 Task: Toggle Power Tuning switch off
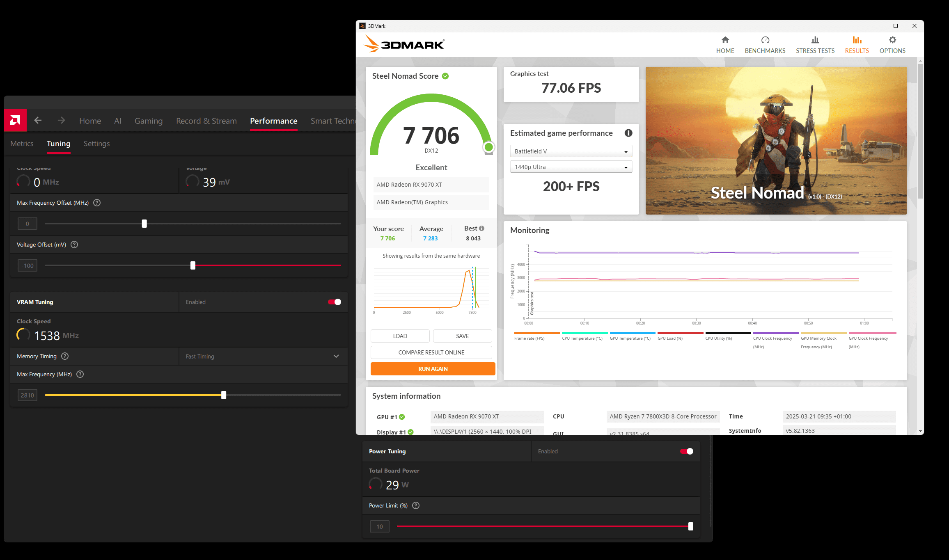coord(687,451)
